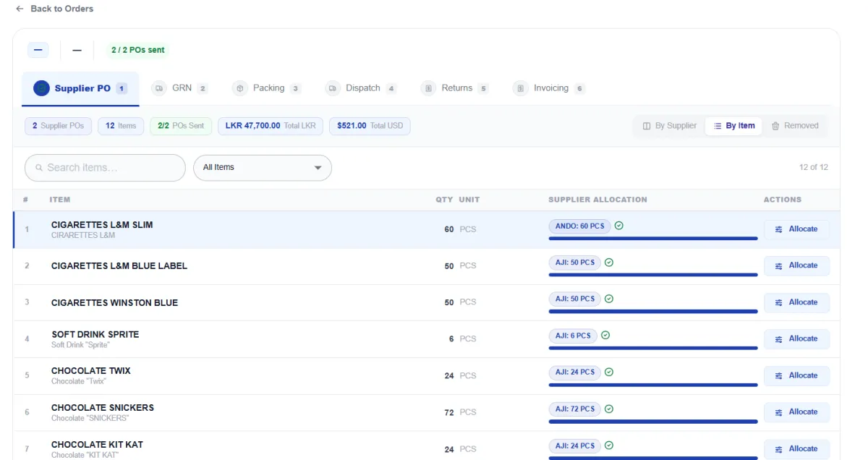Select the By Item view toggle

tap(733, 126)
